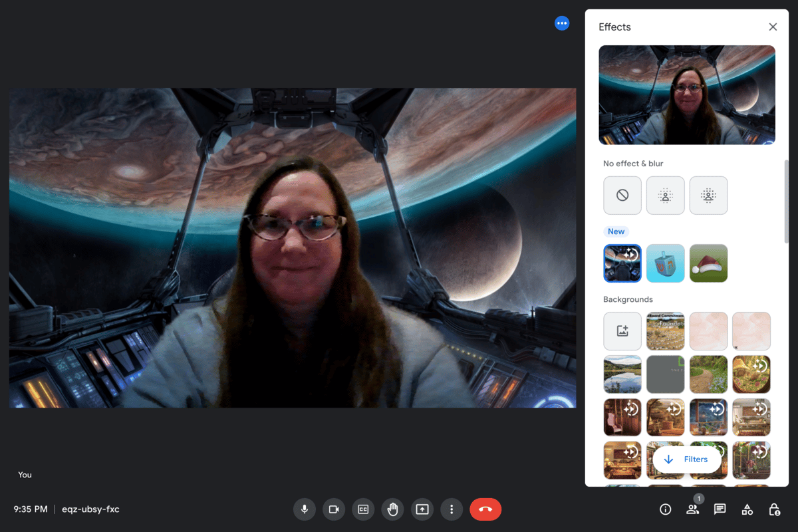Select the mountain lake background
This screenshot has width=798, height=532.
[622, 374]
